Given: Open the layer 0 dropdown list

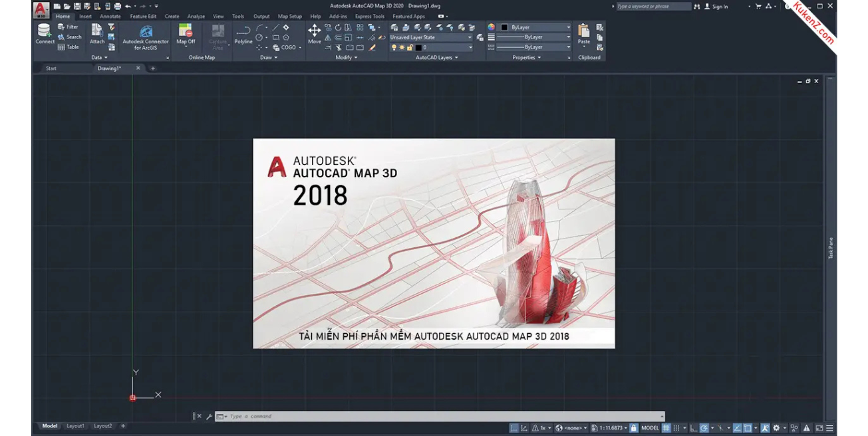Looking at the screenshot, I should 431,47.
